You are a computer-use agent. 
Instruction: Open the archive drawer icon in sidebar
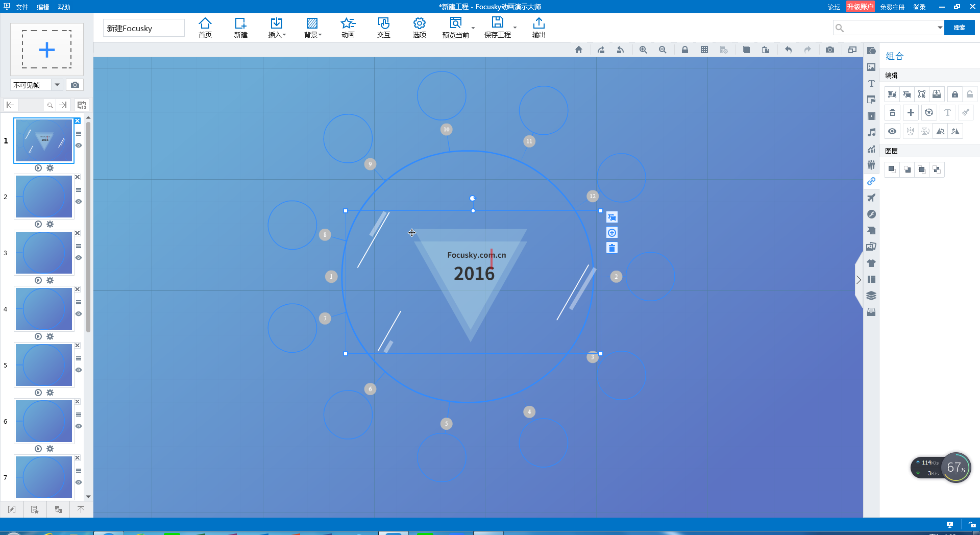[871, 312]
